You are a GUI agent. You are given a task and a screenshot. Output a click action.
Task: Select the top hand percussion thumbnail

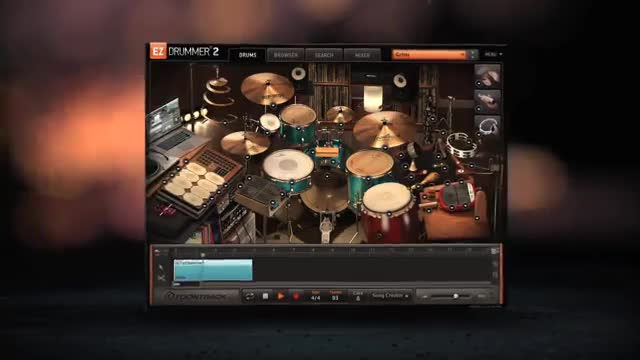click(487, 75)
